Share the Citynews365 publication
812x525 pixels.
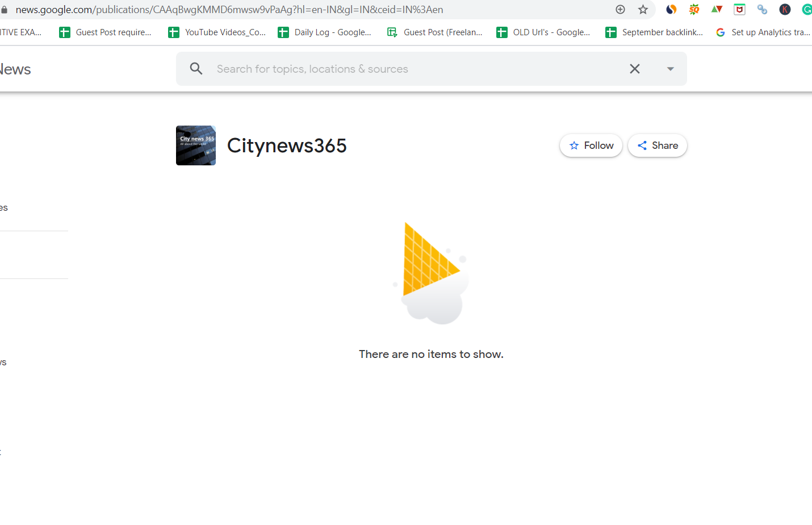658,145
